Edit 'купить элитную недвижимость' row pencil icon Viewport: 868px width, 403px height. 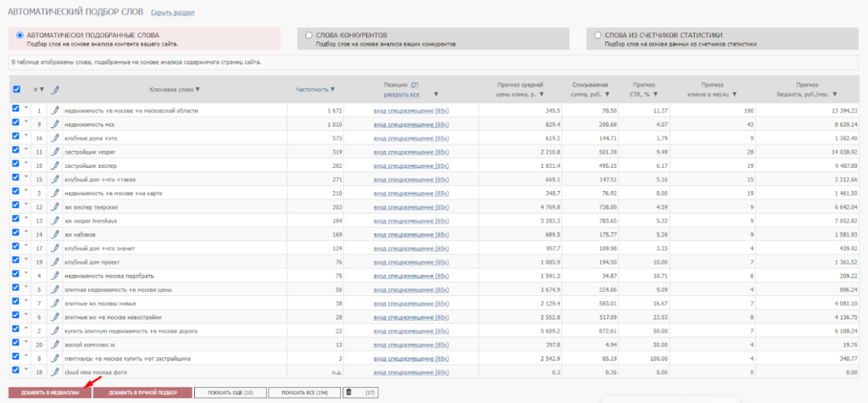pos(55,331)
